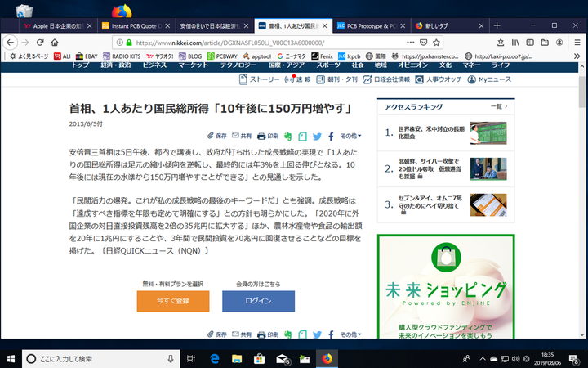The image size is (588, 368).
Task: Open the page actions three-dot menu
Action: (x=411, y=43)
